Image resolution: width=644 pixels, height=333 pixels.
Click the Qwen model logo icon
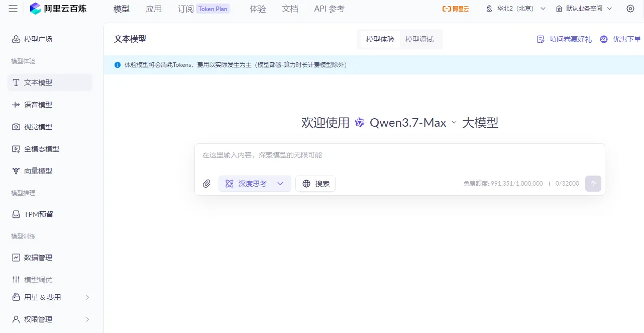coord(360,122)
